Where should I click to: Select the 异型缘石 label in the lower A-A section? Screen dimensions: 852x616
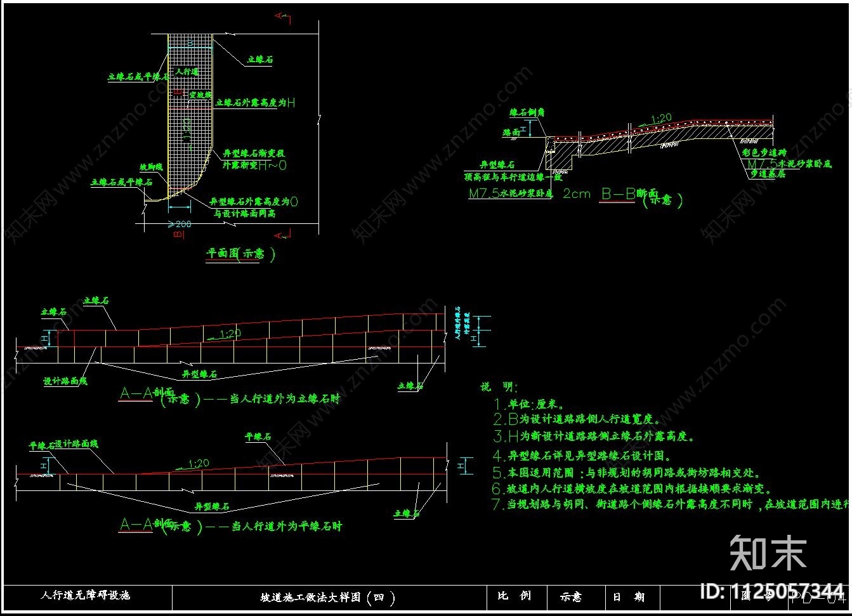[212, 508]
